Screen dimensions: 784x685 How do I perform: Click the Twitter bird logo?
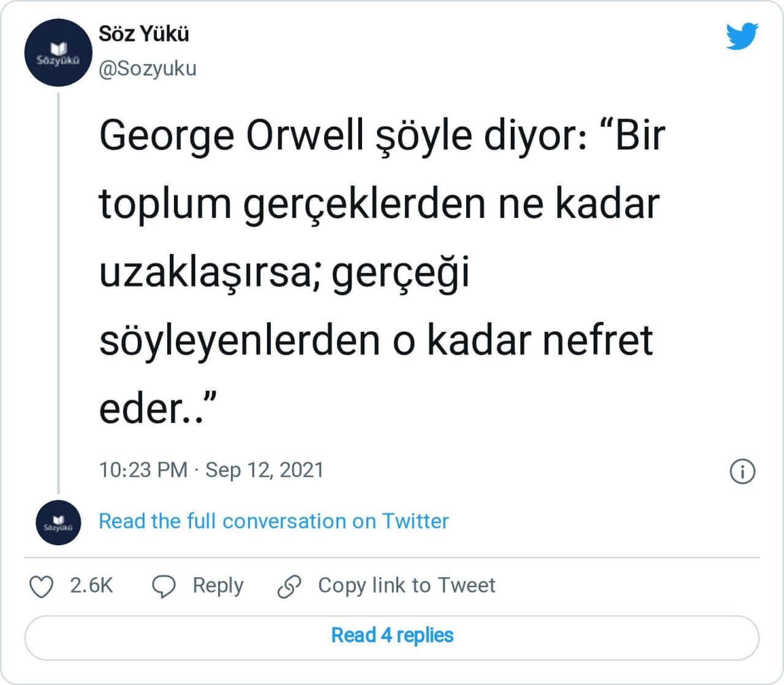pyautogui.click(x=742, y=37)
